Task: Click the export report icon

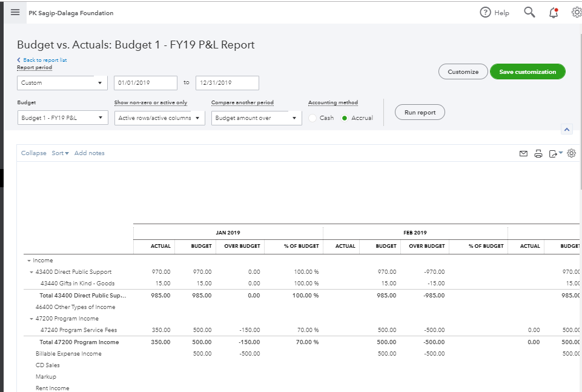Action: tap(554, 154)
